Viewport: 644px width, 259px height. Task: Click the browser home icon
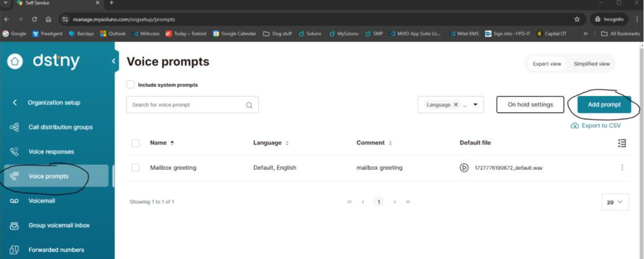point(48,19)
